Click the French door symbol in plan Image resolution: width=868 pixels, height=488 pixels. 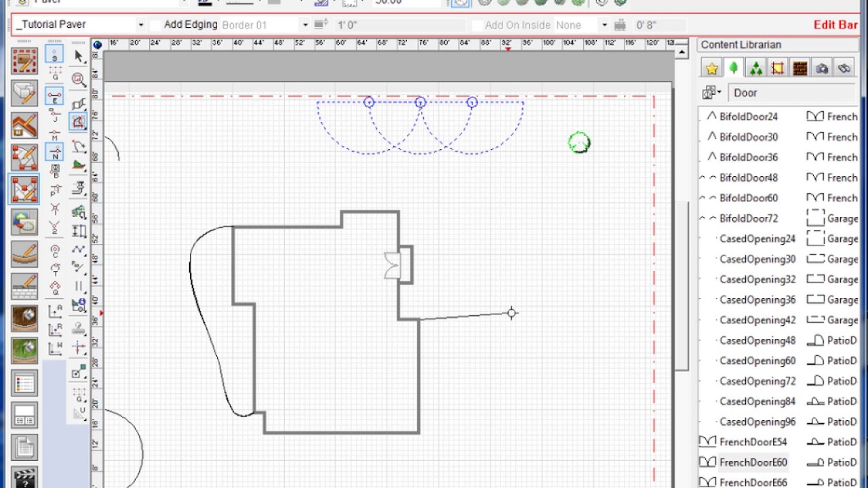click(393, 265)
